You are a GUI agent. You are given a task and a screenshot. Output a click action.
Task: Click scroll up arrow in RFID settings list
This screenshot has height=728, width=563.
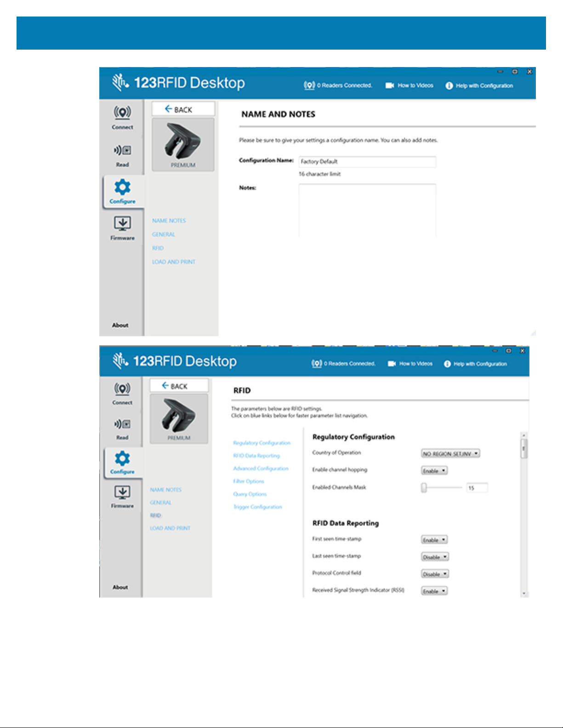(524, 435)
